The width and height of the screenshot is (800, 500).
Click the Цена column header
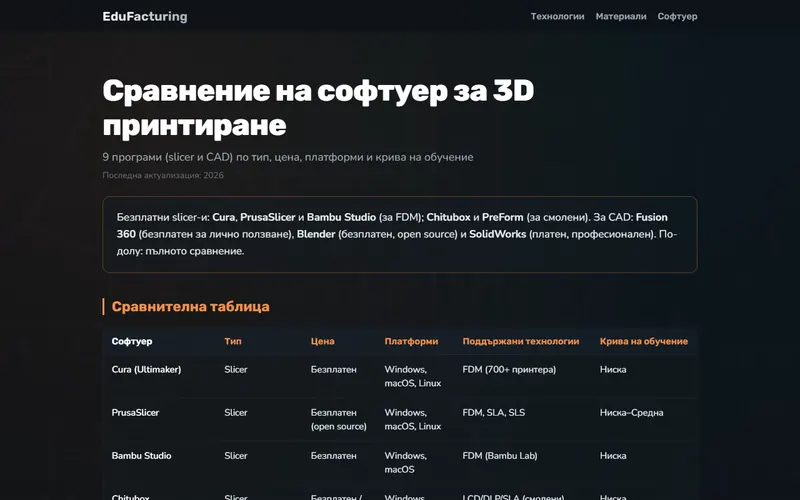coord(322,341)
